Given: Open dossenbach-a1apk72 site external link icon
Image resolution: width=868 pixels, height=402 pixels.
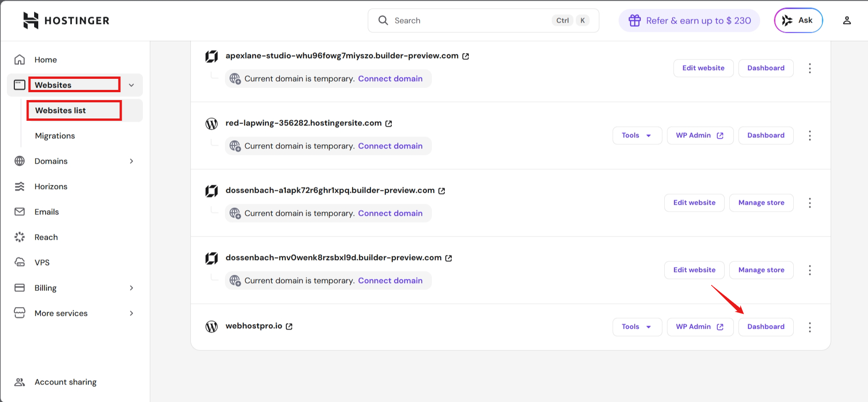Looking at the screenshot, I should tap(442, 191).
